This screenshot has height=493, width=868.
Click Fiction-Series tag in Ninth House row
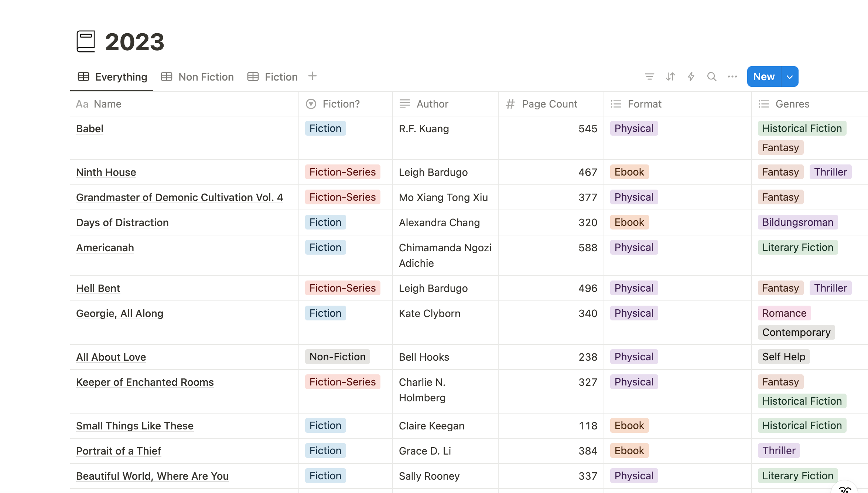click(x=342, y=172)
